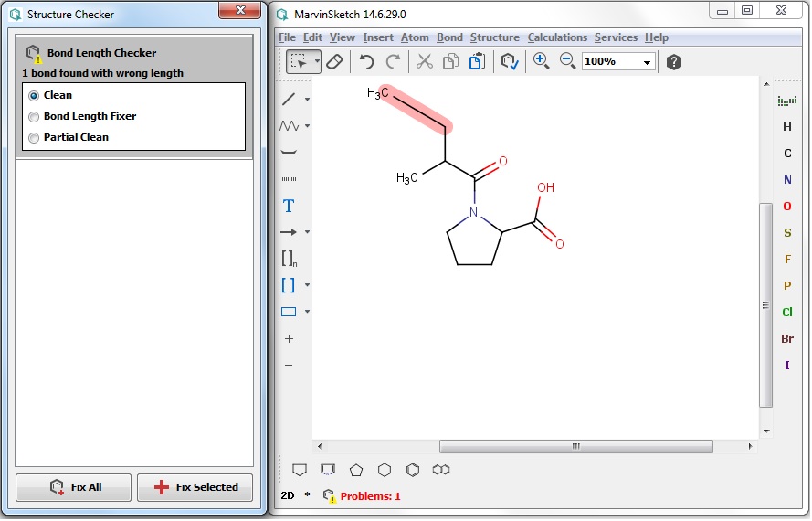The height and width of the screenshot is (521, 812).
Task: Open the 100% zoom level dropdown
Action: pos(648,62)
